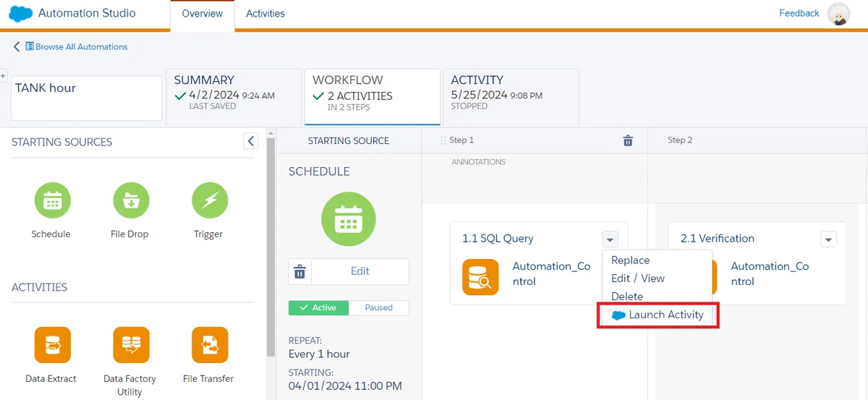Click the 2.1 Verification title text
868x400 pixels.
point(718,239)
